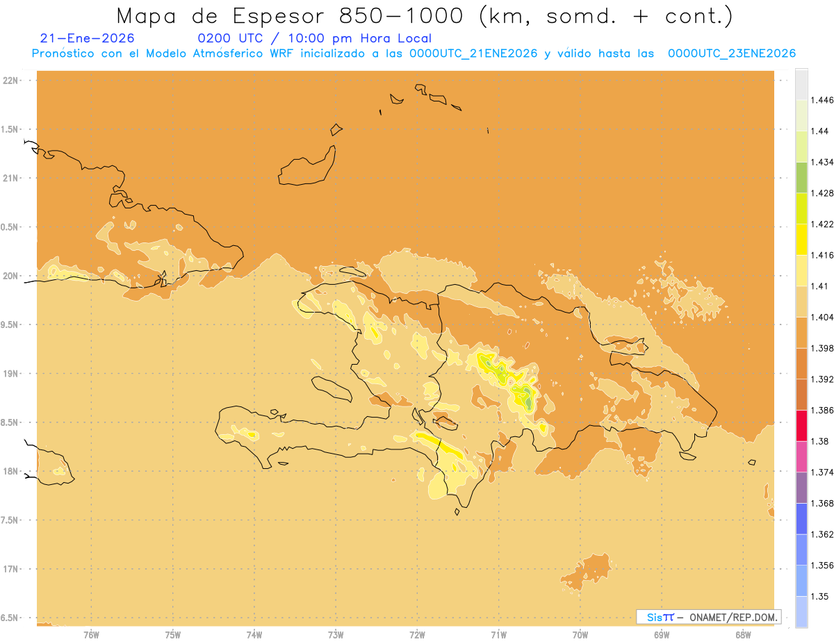
Task: Select the green swatch between 1.428 and 1.434
Action: coord(801,177)
